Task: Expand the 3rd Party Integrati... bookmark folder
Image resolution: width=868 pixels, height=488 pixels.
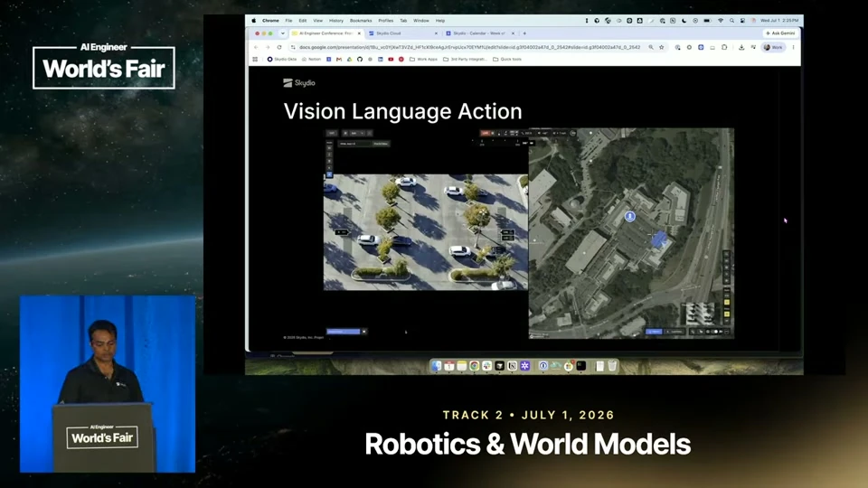Action: click(465, 60)
